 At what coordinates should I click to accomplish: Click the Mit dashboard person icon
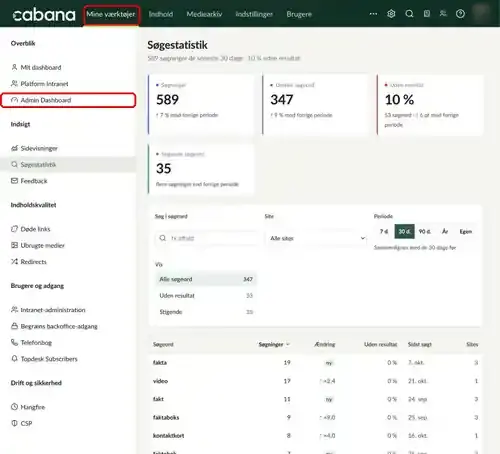14,67
